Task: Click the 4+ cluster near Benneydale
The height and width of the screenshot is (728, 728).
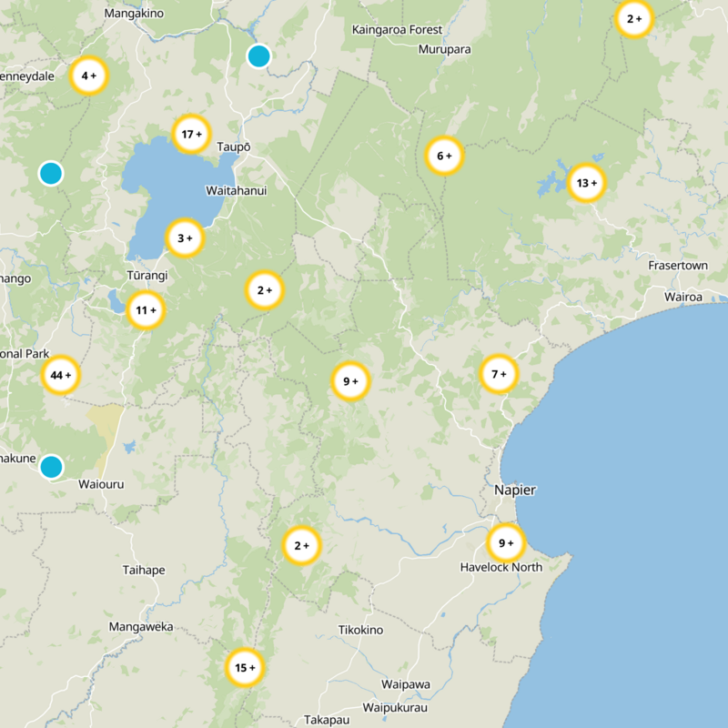Action: click(x=88, y=76)
